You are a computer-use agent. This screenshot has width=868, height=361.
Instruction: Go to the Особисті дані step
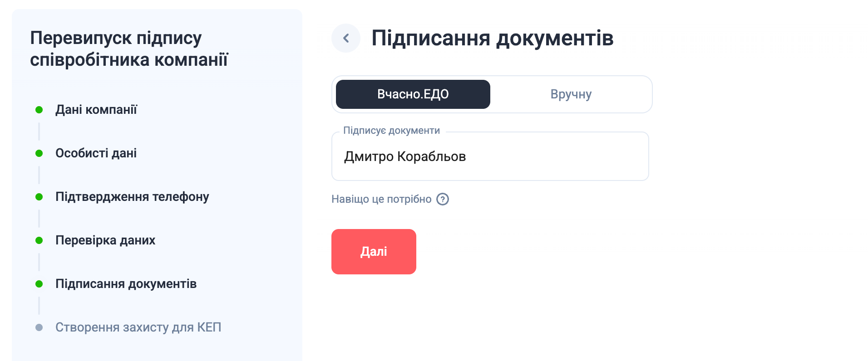pyautogui.click(x=96, y=153)
